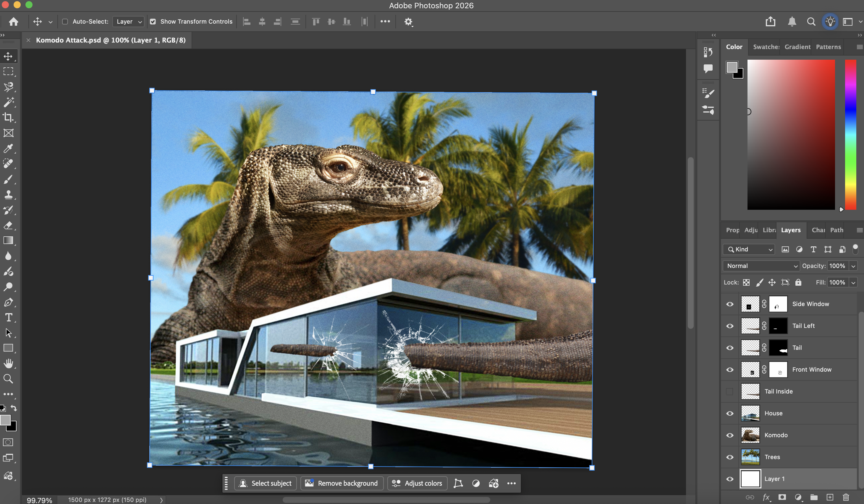Hide the Komodo layer
The width and height of the screenshot is (864, 504).
[x=730, y=435]
